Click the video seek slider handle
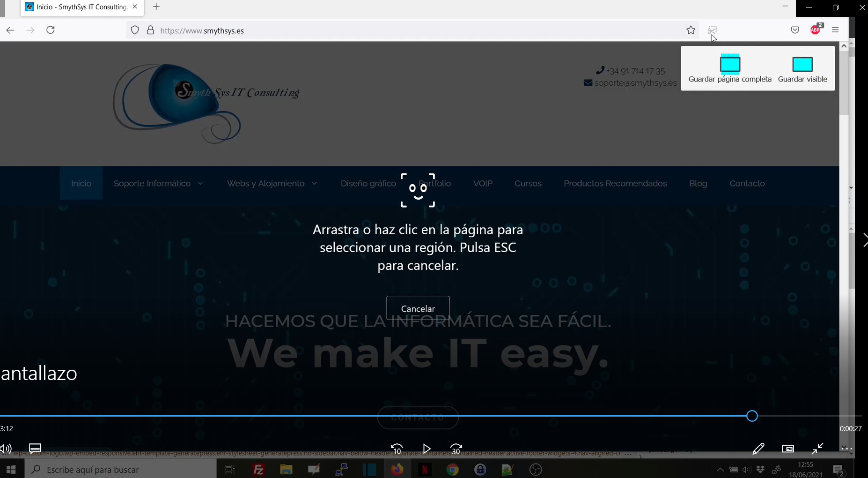 (752, 416)
